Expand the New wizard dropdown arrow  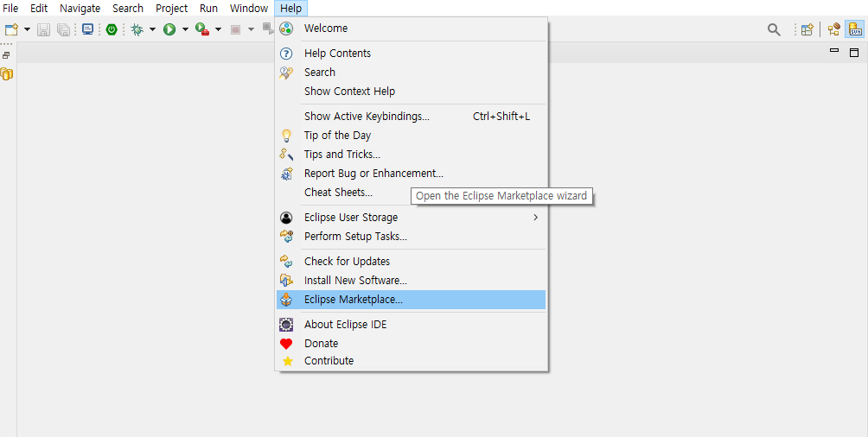pos(27,29)
